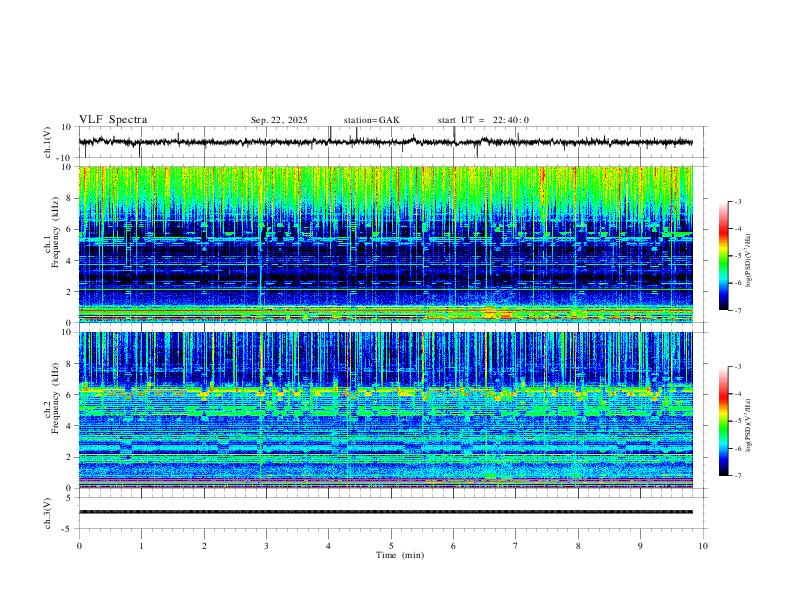Click ch.1 frequency tick label "6"
This screenshot has width=792, height=612.
[x=69, y=229]
